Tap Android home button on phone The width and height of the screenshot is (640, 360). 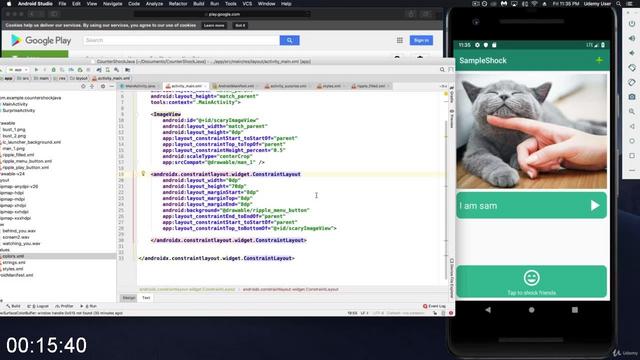531,310
